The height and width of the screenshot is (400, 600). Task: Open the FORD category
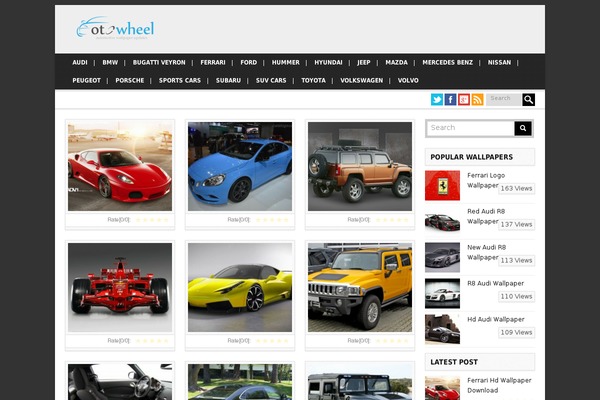point(249,62)
